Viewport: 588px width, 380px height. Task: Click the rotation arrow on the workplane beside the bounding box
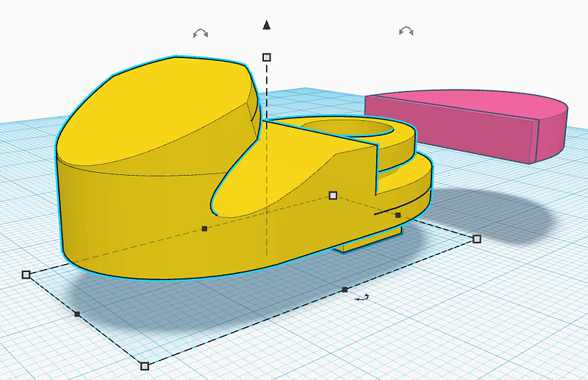pos(362,298)
